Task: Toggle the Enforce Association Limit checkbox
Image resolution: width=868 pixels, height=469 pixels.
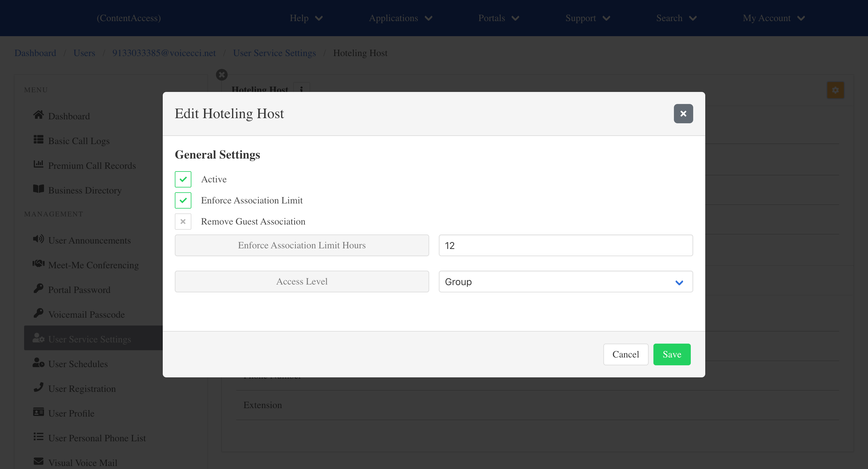Action: 183,200
